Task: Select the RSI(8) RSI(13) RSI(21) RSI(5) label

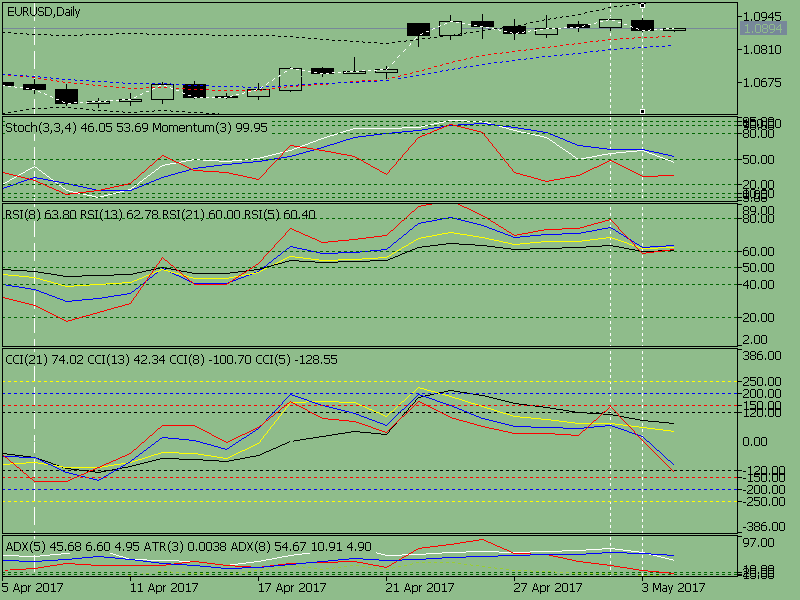Action: point(160,215)
